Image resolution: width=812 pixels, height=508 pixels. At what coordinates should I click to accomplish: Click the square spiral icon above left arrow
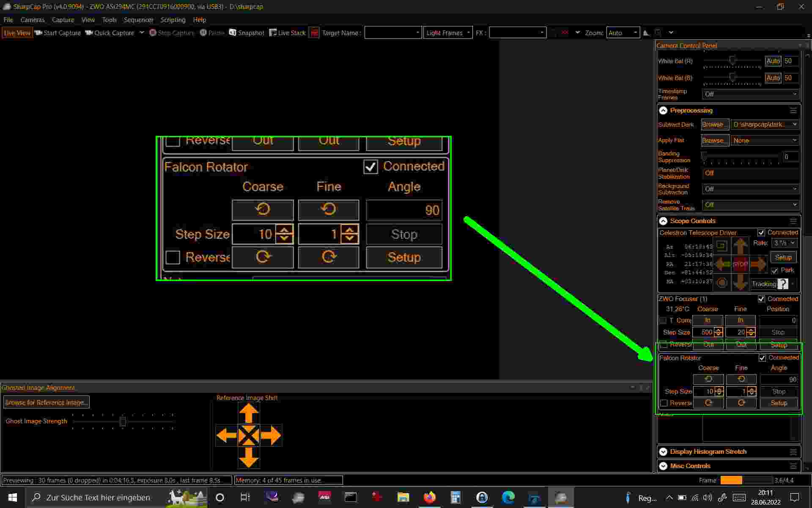(721, 246)
